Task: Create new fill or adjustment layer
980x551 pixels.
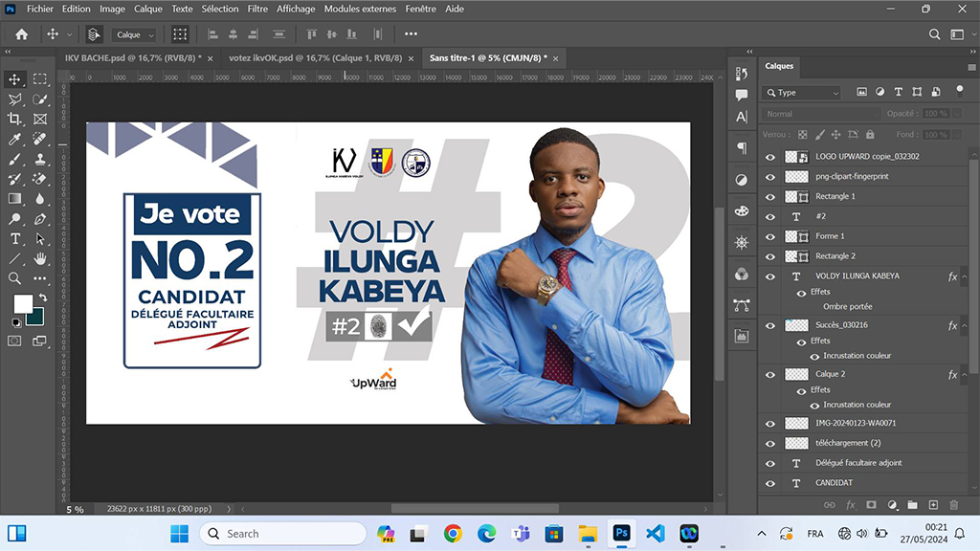Action: [893, 505]
